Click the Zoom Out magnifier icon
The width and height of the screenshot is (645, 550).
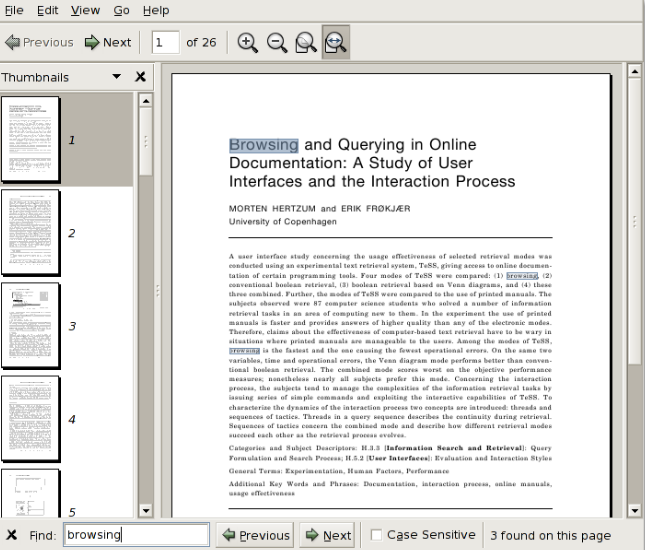[x=276, y=42]
